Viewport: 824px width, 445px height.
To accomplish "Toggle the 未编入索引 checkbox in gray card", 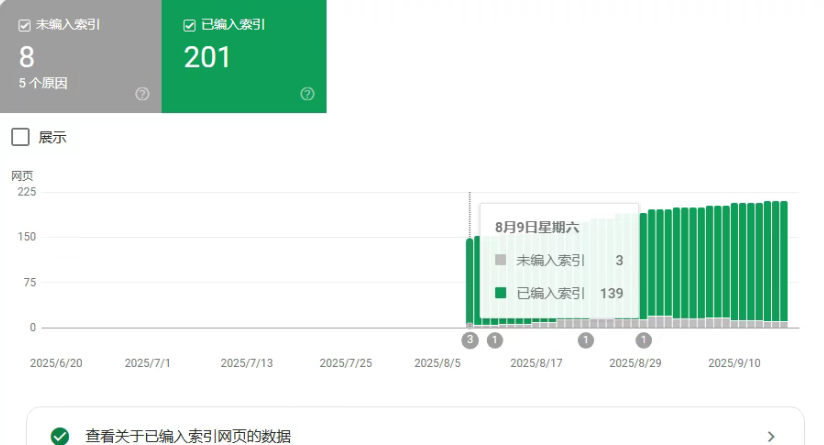I will 24,26.
